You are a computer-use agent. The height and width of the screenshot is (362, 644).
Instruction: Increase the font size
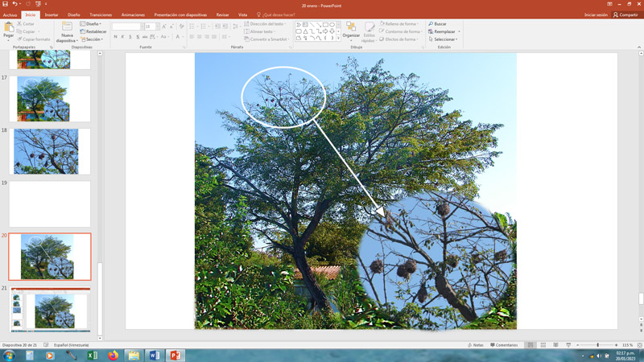tap(164, 27)
